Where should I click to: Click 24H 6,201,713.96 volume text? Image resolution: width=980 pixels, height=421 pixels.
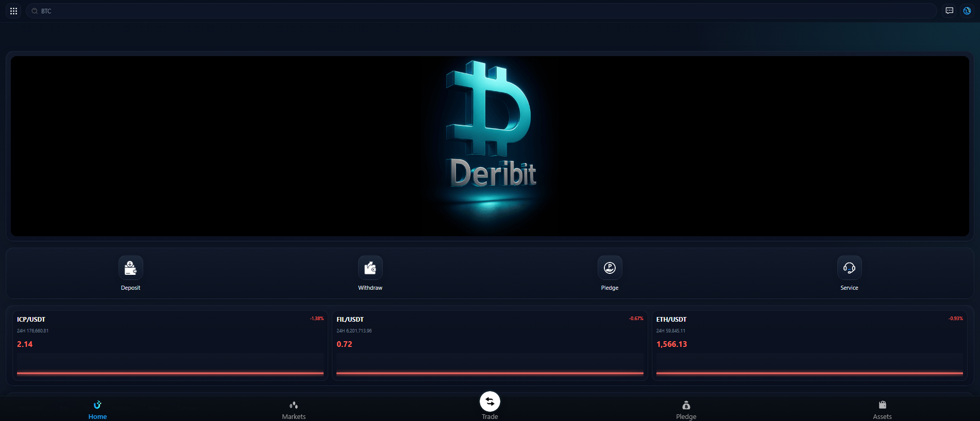click(x=354, y=331)
